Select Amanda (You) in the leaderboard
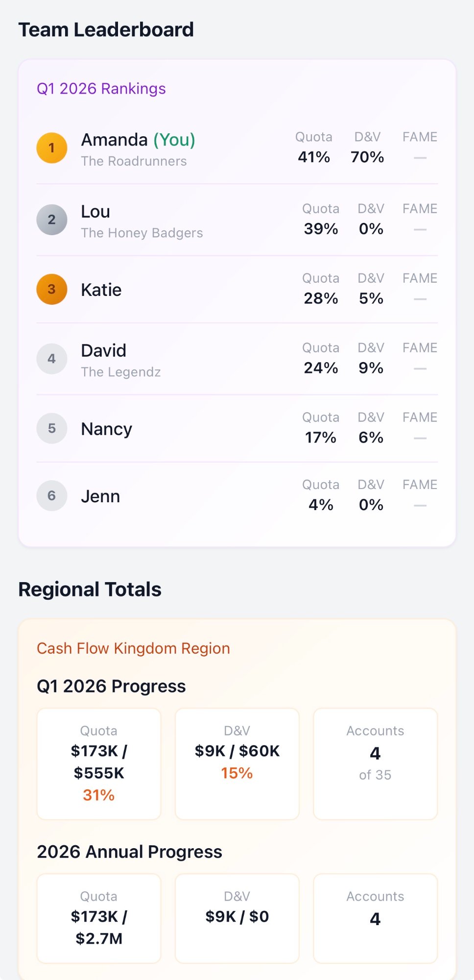474x980 pixels. (138, 140)
